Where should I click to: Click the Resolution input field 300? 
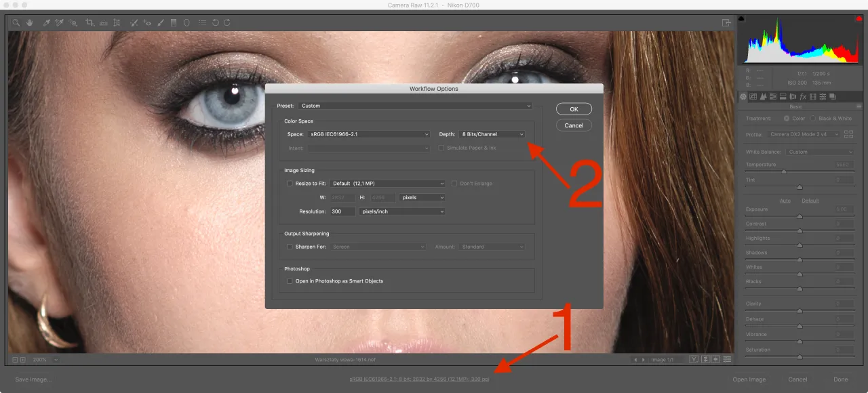pyautogui.click(x=342, y=211)
